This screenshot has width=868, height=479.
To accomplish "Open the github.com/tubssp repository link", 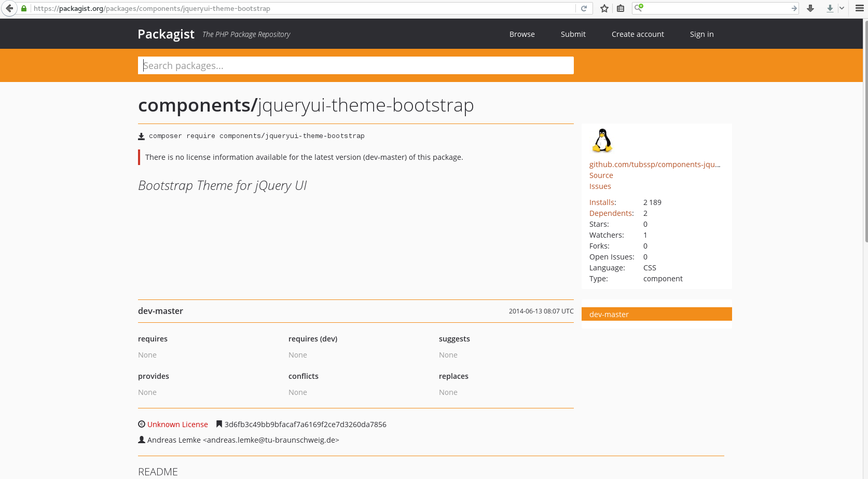I will tap(654, 165).
